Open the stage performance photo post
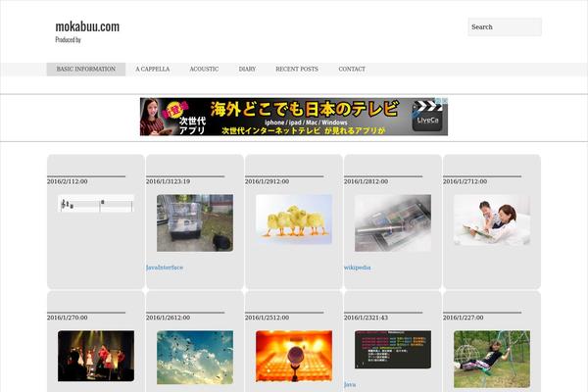Image resolution: width=588 pixels, height=392 pixels. 96,356
